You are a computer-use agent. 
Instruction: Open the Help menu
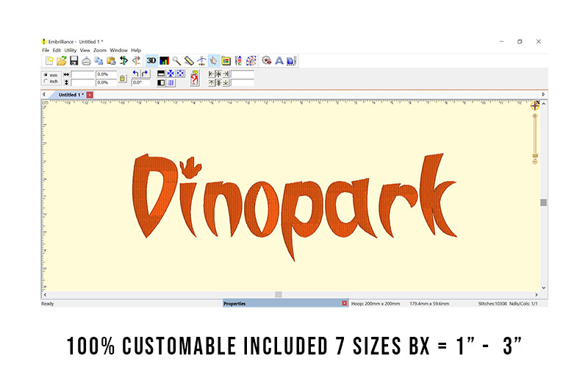[136, 50]
